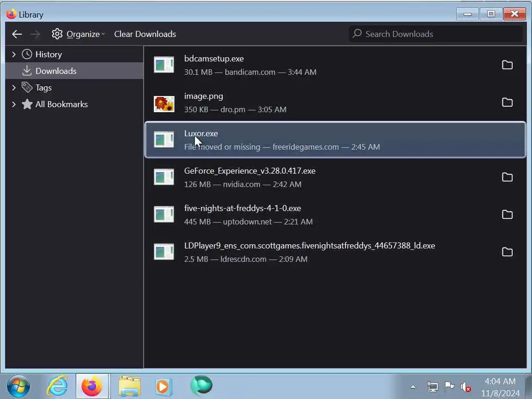Maximize the Library window

pyautogui.click(x=490, y=14)
